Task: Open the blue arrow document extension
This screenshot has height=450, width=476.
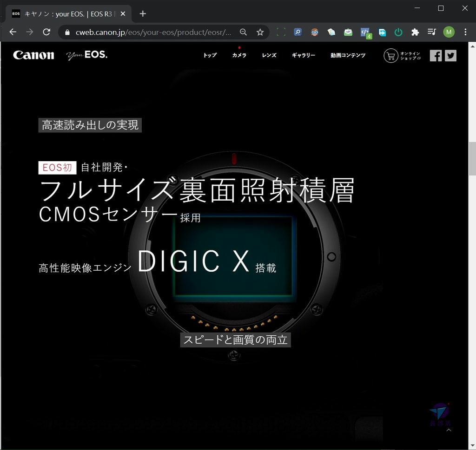Action: [382, 32]
